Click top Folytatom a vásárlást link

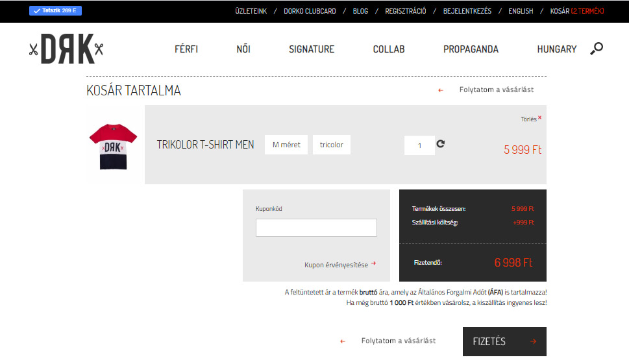(496, 90)
